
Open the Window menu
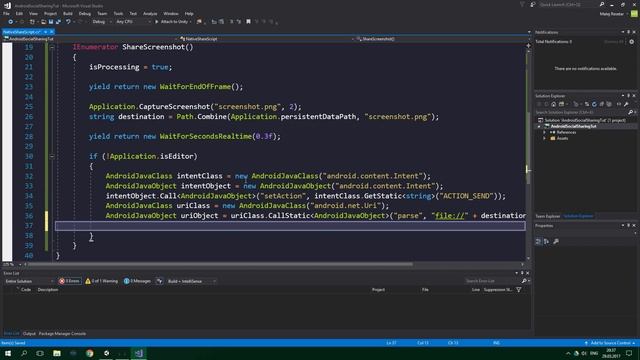coord(171,13)
